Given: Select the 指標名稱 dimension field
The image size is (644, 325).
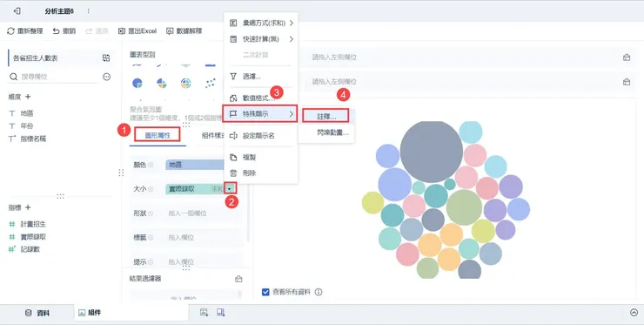Looking at the screenshot, I should tap(33, 139).
